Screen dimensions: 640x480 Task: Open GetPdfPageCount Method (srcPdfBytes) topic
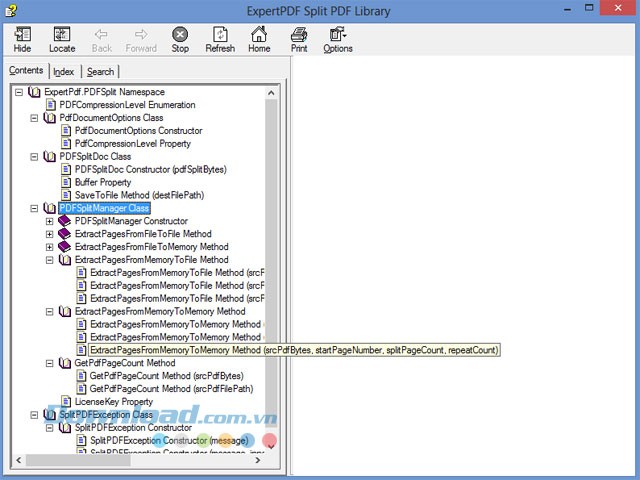(x=167, y=376)
